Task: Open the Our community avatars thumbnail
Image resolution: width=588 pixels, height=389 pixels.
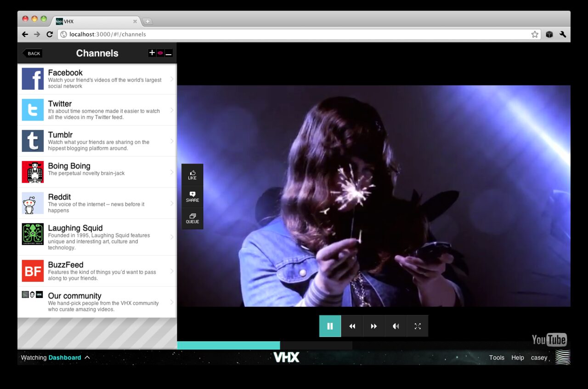Action: (x=32, y=295)
